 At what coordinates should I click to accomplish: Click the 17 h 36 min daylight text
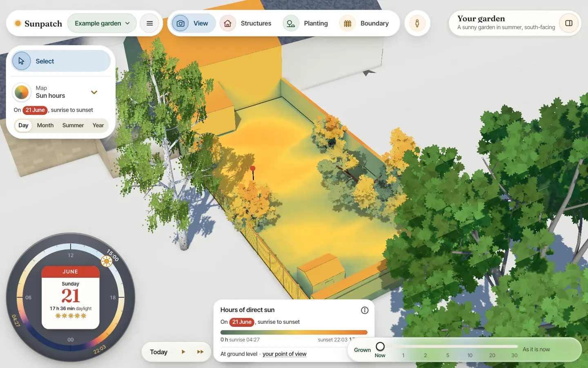[71, 309]
